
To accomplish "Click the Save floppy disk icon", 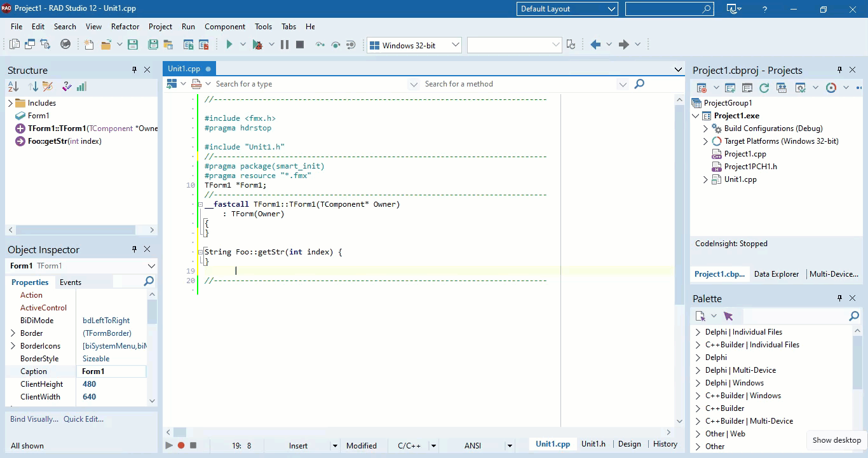I will [133, 45].
